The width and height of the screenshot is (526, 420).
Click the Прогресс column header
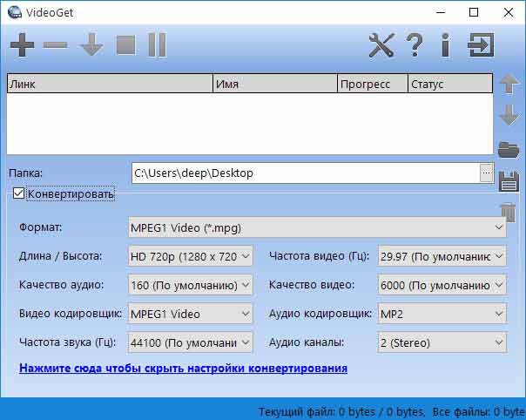click(373, 84)
